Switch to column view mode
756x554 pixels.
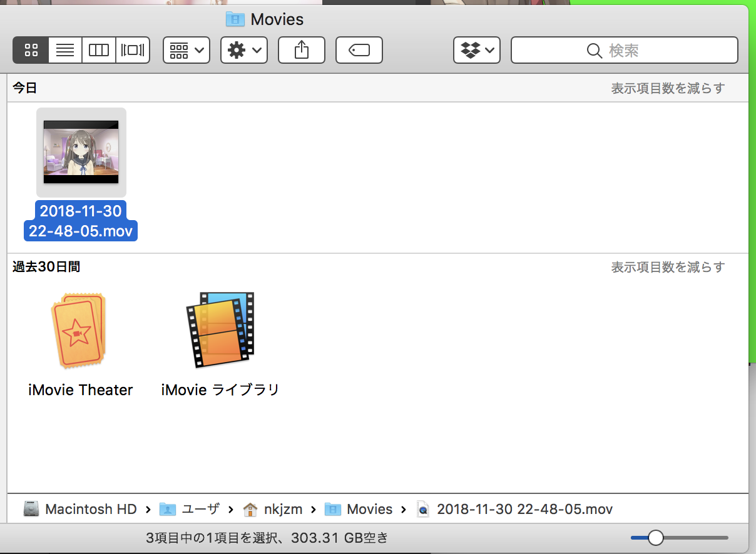pyautogui.click(x=99, y=50)
